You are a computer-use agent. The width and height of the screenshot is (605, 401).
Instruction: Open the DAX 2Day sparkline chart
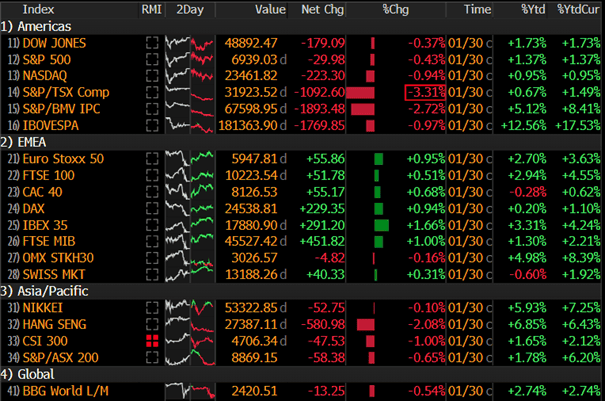pos(190,205)
